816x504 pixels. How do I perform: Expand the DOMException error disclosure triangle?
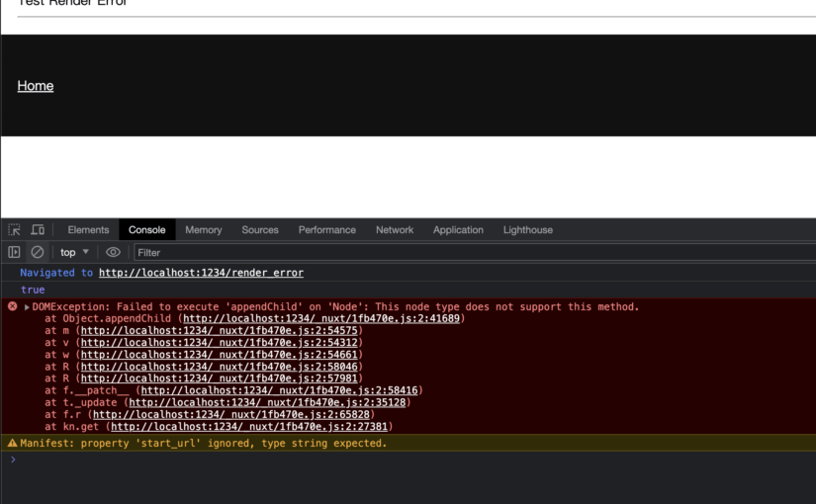pyautogui.click(x=27, y=307)
